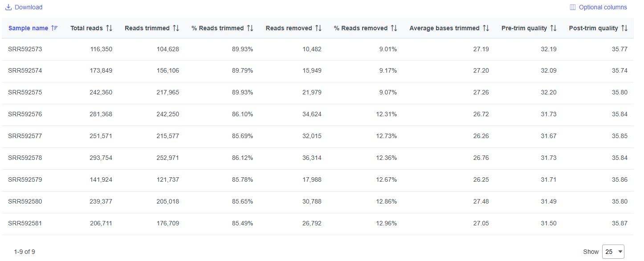Click the Pre-trim quality sort arrows
The height and width of the screenshot is (261, 644).
[x=553, y=28]
